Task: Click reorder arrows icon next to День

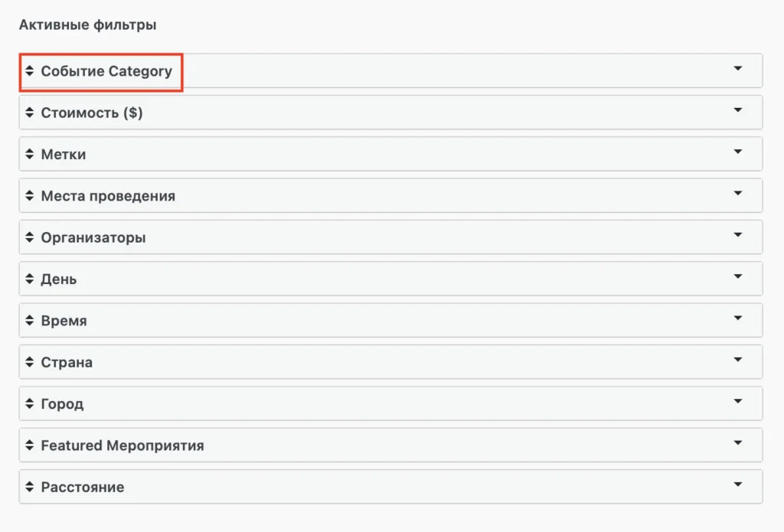Action: 30,279
